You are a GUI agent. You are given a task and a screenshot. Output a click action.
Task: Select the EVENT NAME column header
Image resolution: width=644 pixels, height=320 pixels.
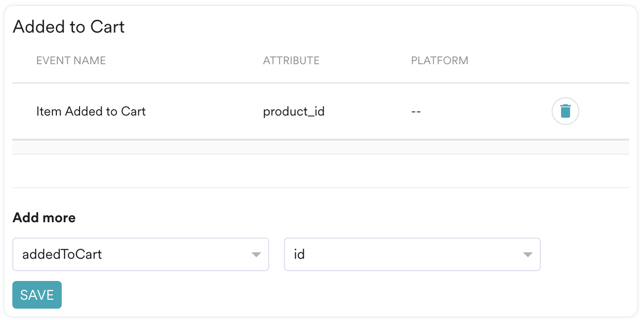point(71,61)
